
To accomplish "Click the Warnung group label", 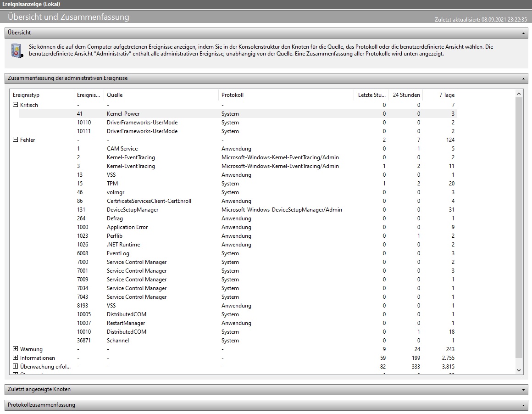I will point(31,349).
